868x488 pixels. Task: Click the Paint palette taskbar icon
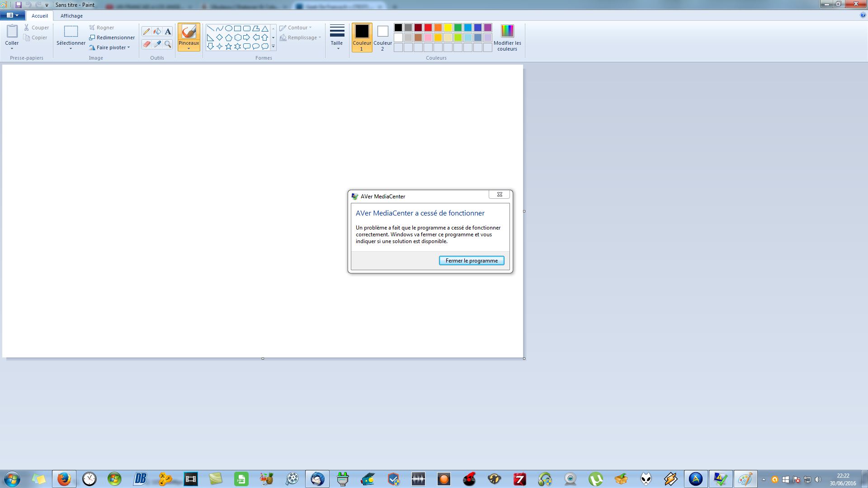pos(745,479)
